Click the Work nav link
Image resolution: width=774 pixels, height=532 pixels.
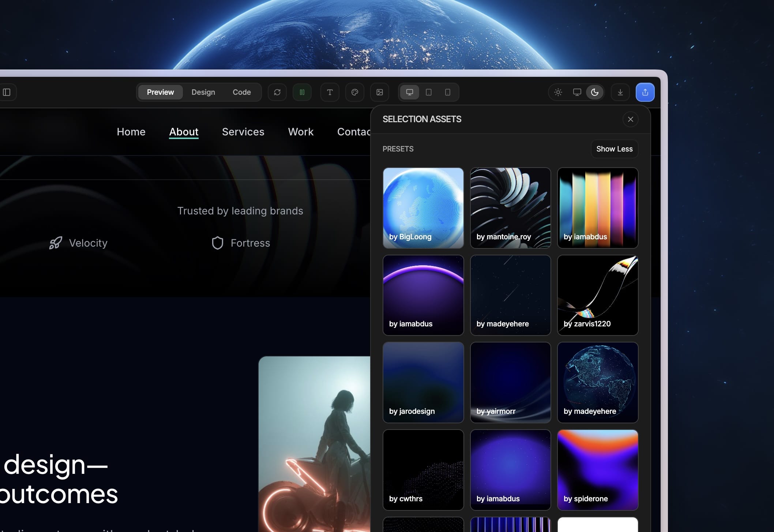[x=301, y=132]
